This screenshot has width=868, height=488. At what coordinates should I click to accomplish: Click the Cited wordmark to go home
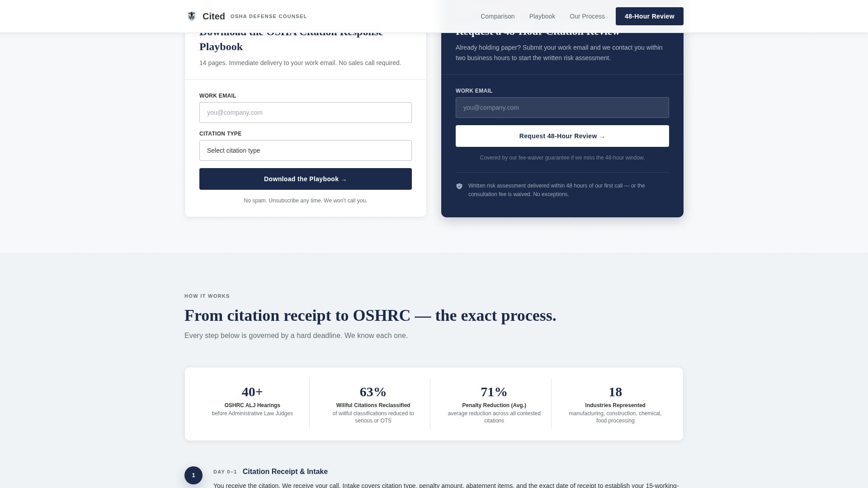213,16
